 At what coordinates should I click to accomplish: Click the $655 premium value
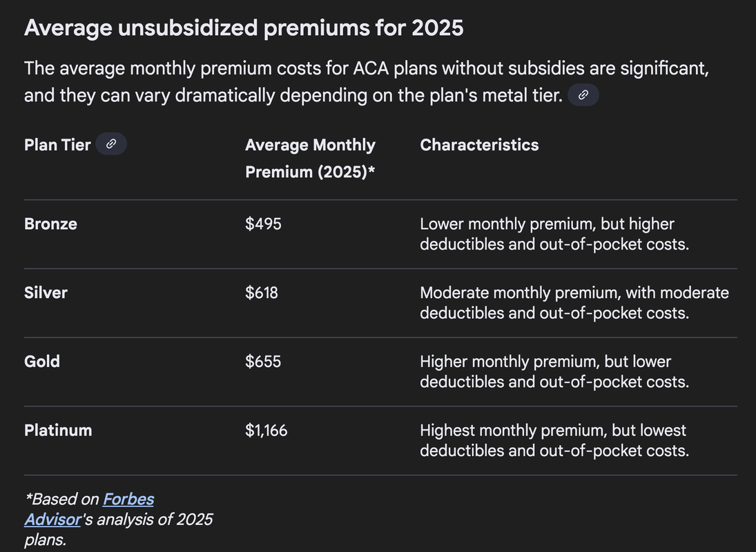(263, 361)
